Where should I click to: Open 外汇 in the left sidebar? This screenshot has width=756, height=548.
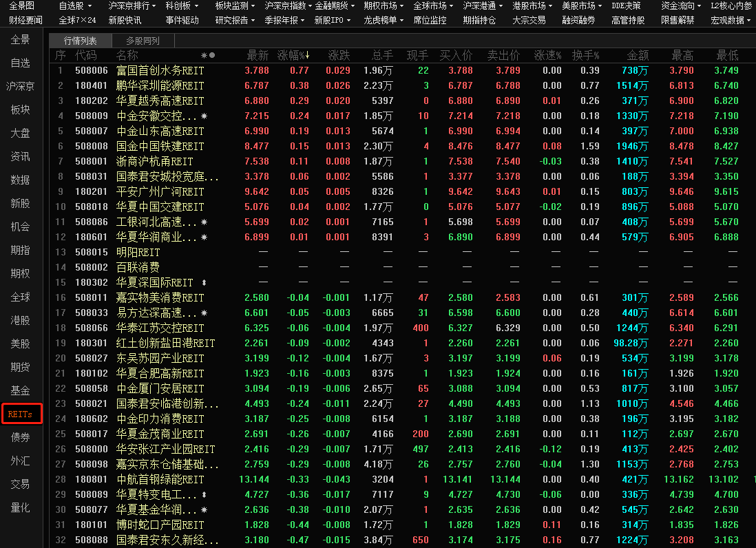[20, 461]
